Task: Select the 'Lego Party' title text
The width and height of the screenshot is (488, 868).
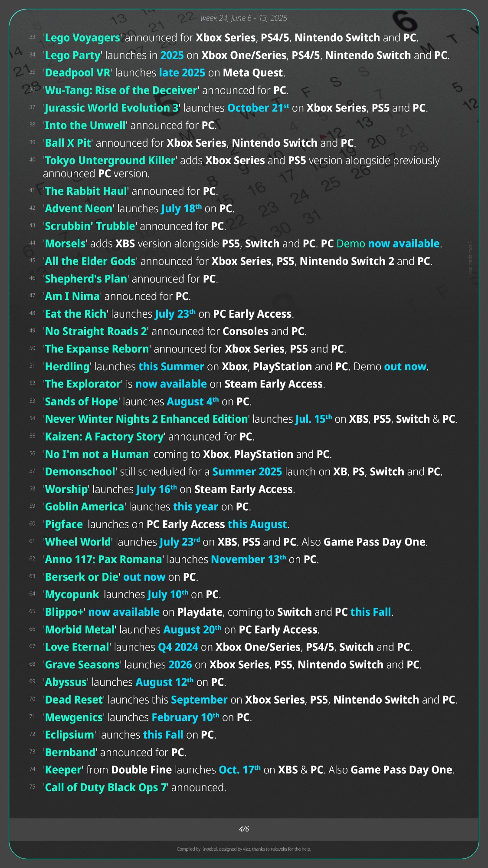Action: (73, 56)
